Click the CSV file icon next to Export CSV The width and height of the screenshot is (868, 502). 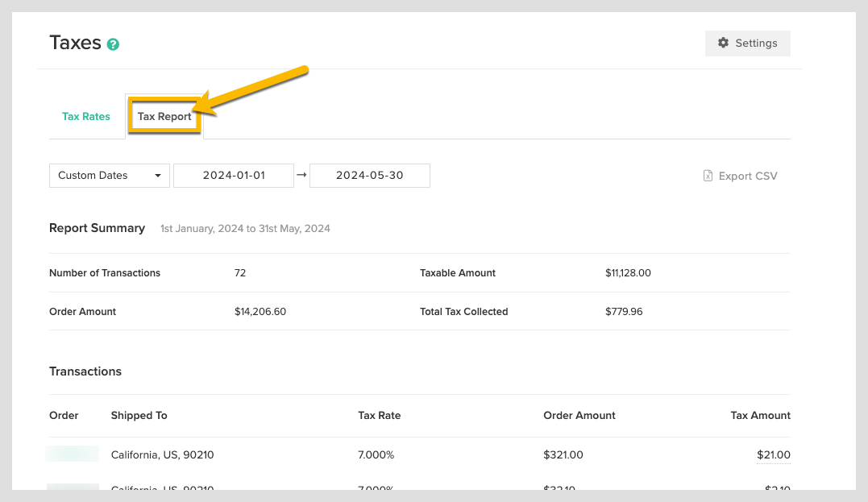click(707, 175)
